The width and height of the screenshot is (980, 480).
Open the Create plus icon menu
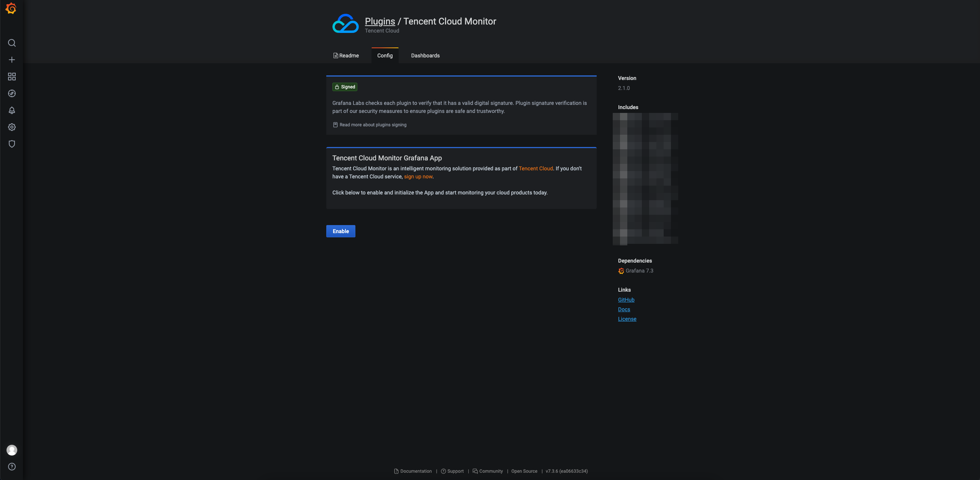tap(12, 60)
